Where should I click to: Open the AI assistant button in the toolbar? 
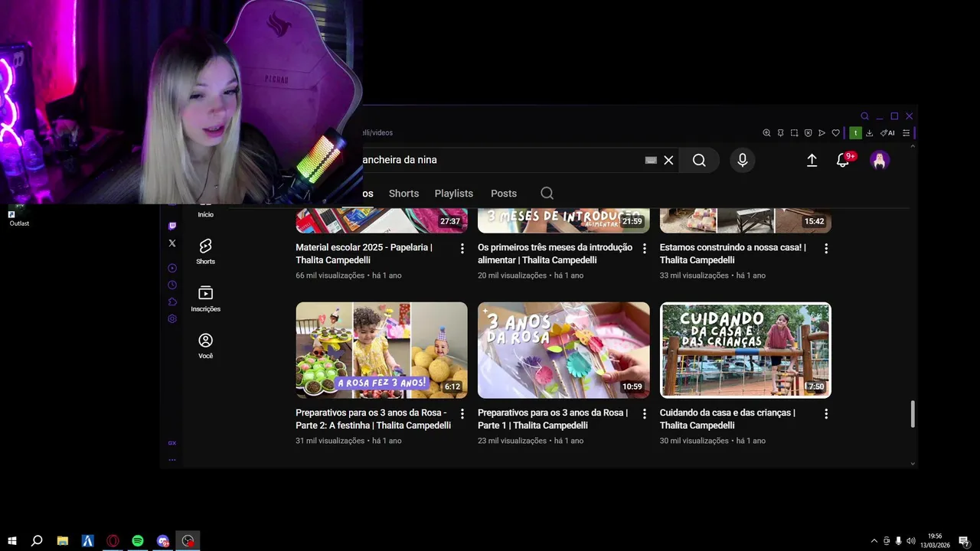point(887,132)
